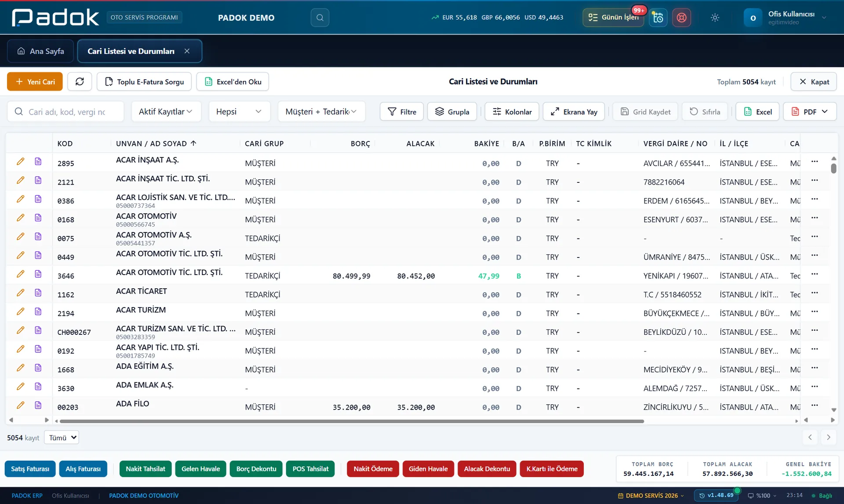The image size is (844, 504).
Task: Click Giden Havale button
Action: [x=428, y=469]
